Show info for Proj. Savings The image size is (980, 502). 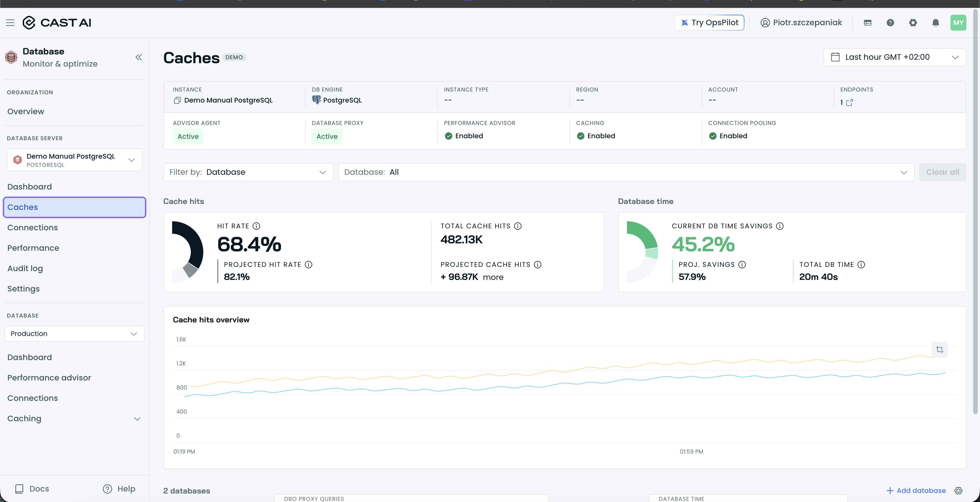click(x=742, y=265)
